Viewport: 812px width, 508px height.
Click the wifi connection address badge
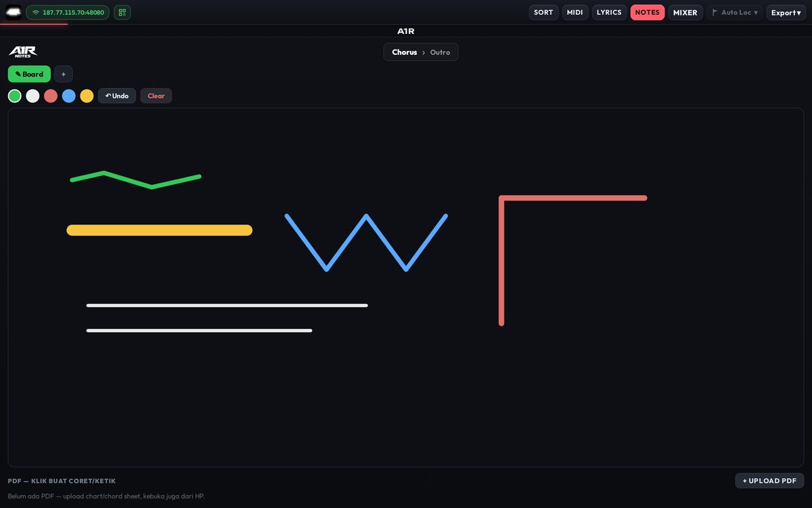coord(68,12)
